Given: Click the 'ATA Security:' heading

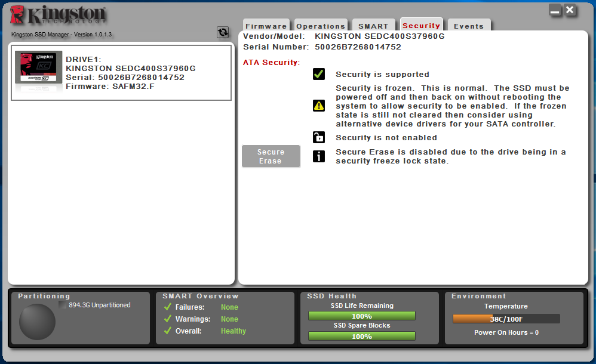Looking at the screenshot, I should tap(271, 62).
